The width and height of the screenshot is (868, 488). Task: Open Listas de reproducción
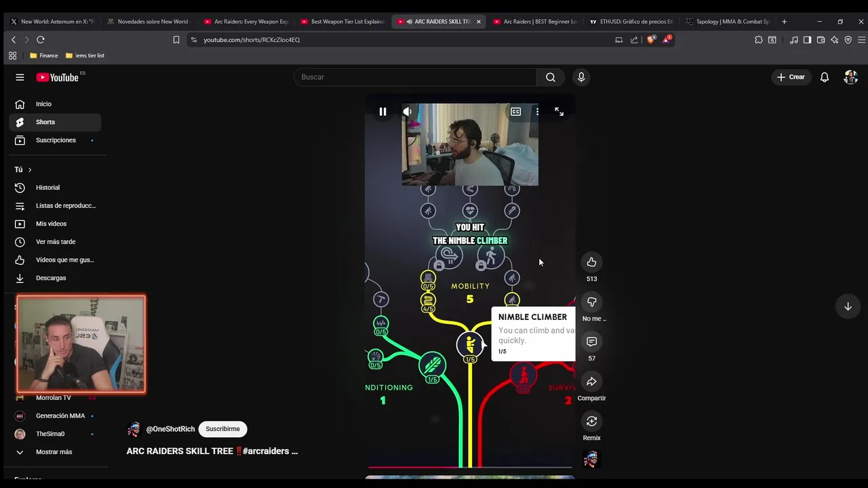[55, 205]
